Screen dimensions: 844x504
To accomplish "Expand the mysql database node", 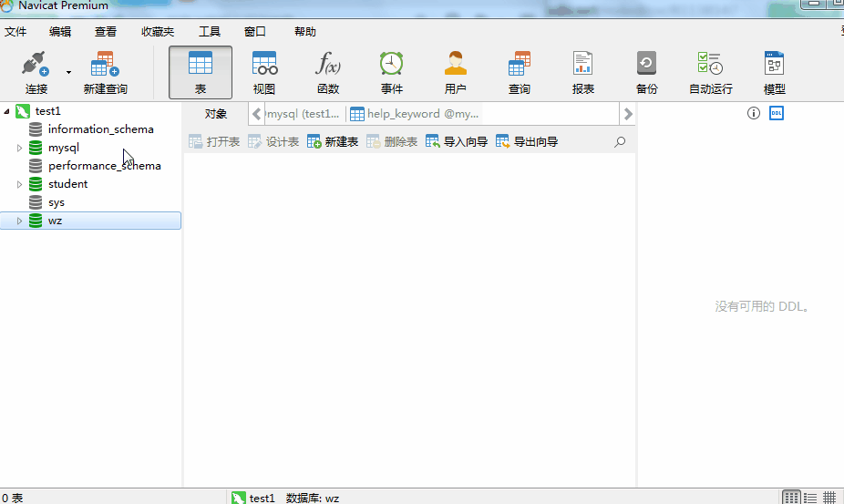I will 19,148.
